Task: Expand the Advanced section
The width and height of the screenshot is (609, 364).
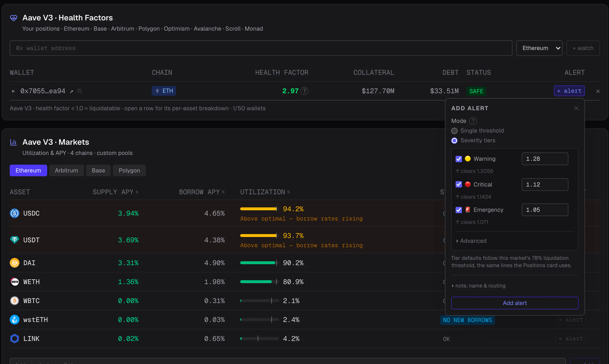Action: [x=471, y=241]
